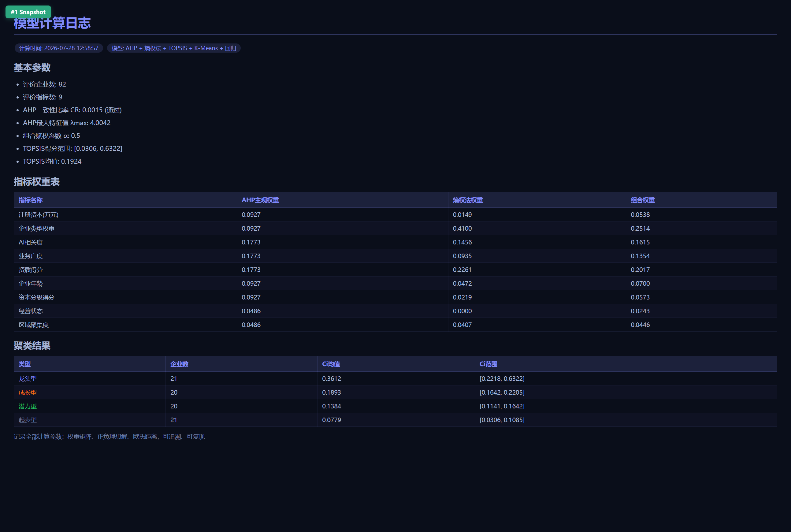
Task: Click the 计算时间 timestamp tag
Action: pos(59,48)
